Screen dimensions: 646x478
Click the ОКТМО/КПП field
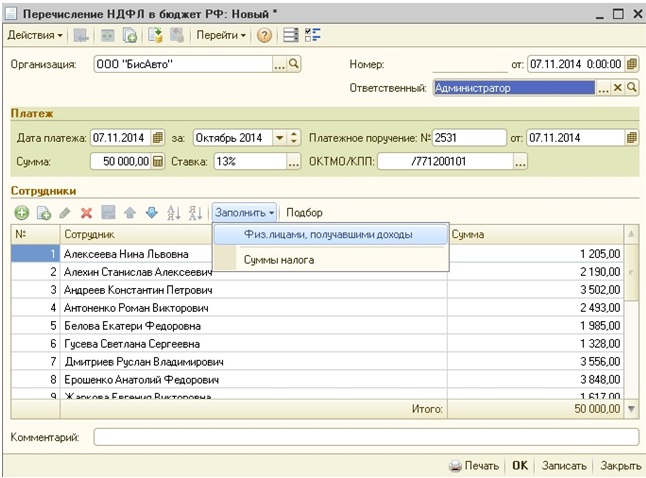445,161
